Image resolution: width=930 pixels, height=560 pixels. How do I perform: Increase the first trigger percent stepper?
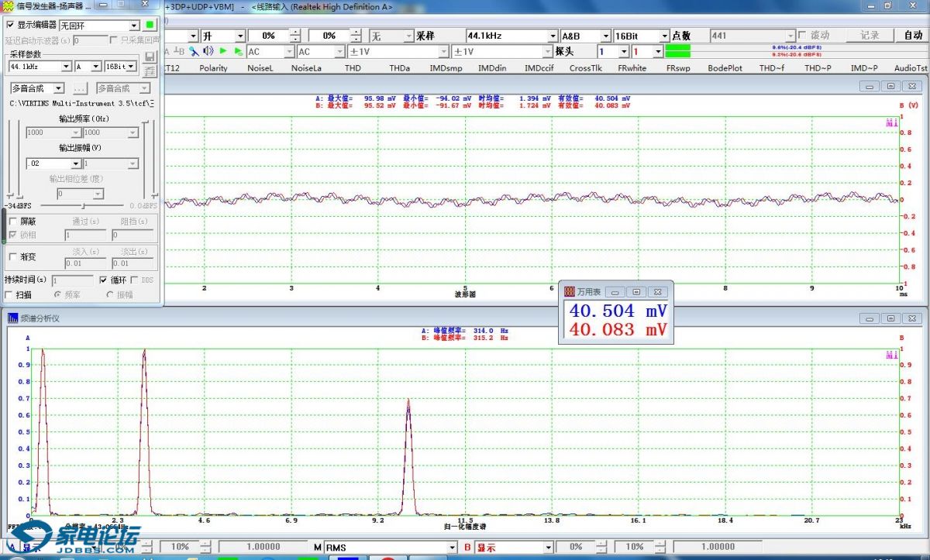coord(295,33)
